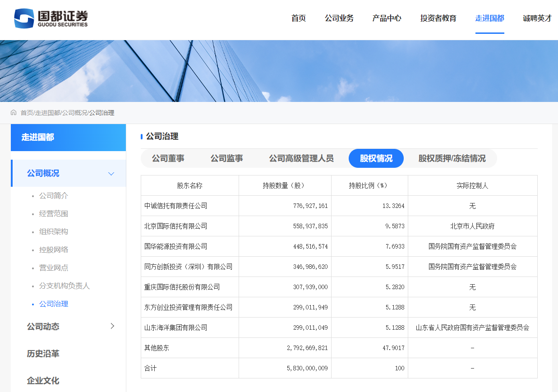Switch to 公司董事 tab
558x392 pixels.
(168, 158)
